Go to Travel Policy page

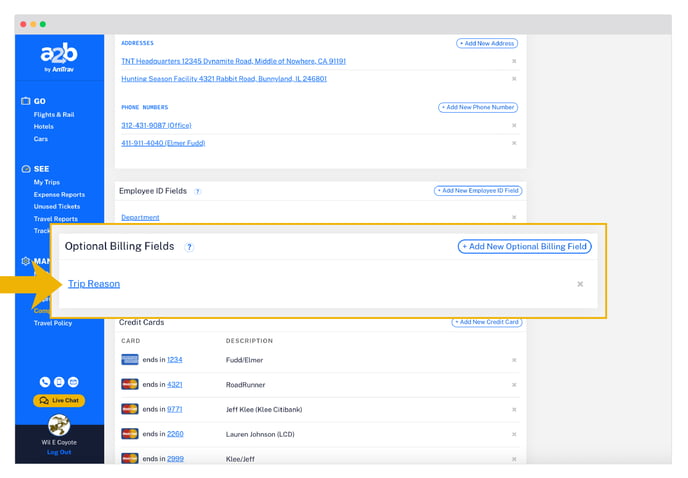point(53,323)
